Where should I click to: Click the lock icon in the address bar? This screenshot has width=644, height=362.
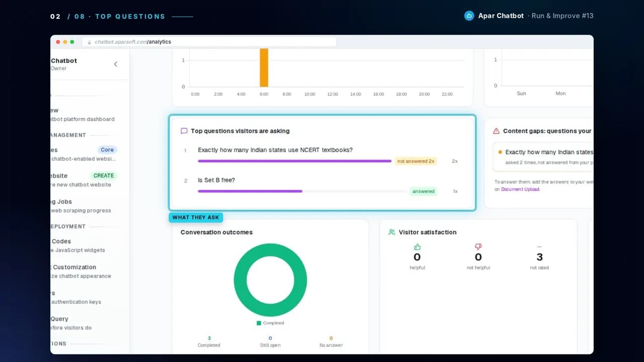[90, 42]
